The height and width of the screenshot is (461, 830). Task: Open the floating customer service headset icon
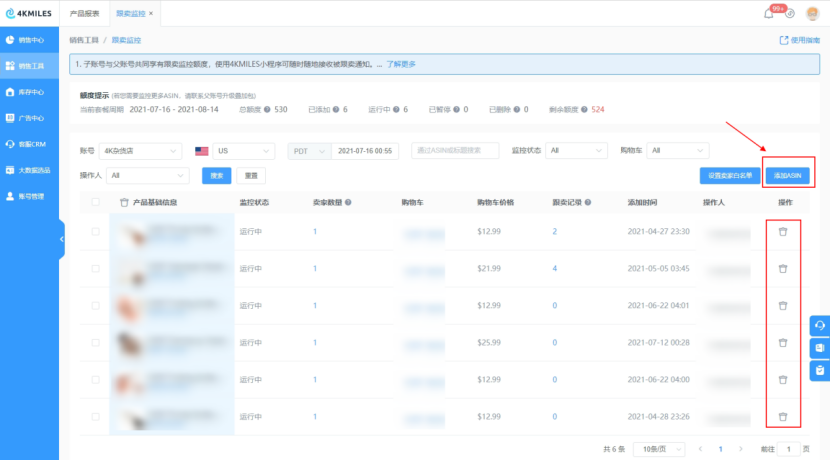click(819, 326)
